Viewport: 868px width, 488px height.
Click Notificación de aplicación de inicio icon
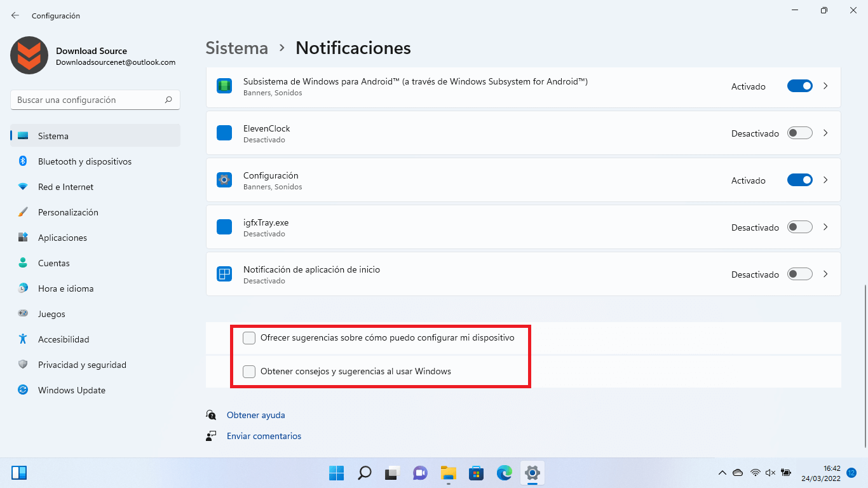point(224,274)
